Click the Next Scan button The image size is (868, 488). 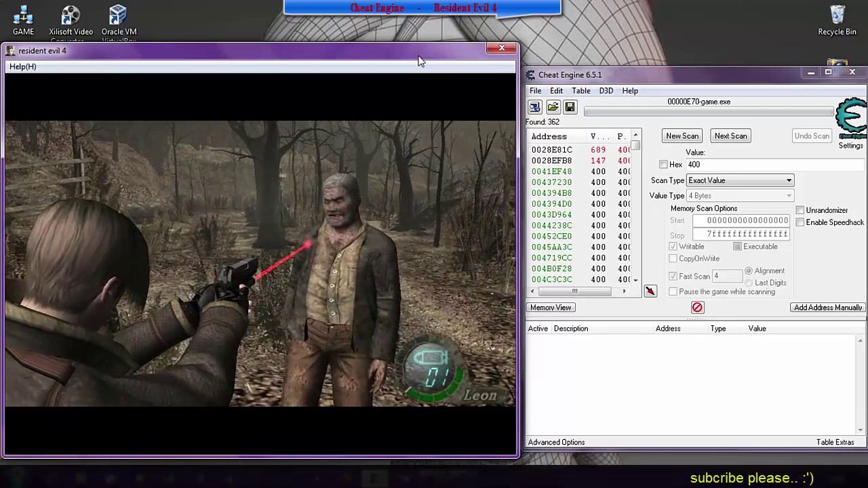[730, 136]
